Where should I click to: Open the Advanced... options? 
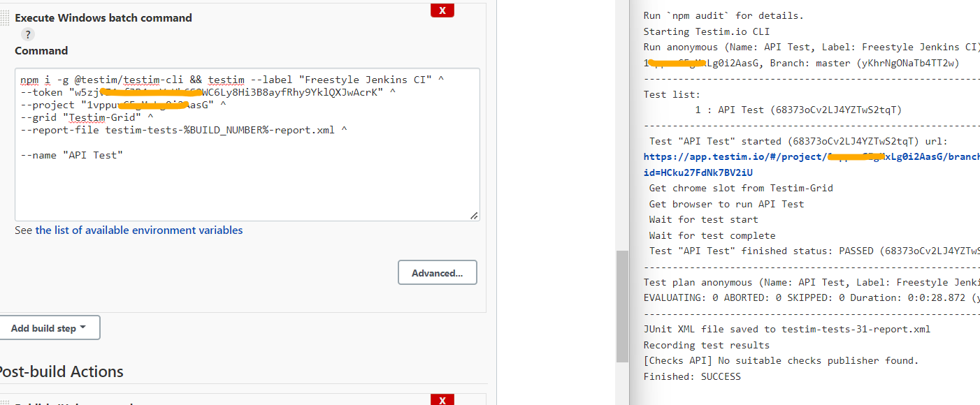(x=438, y=273)
